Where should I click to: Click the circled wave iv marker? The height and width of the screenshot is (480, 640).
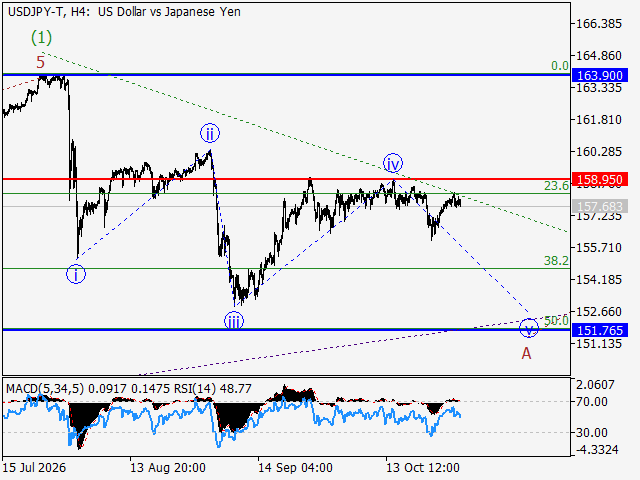(x=393, y=164)
